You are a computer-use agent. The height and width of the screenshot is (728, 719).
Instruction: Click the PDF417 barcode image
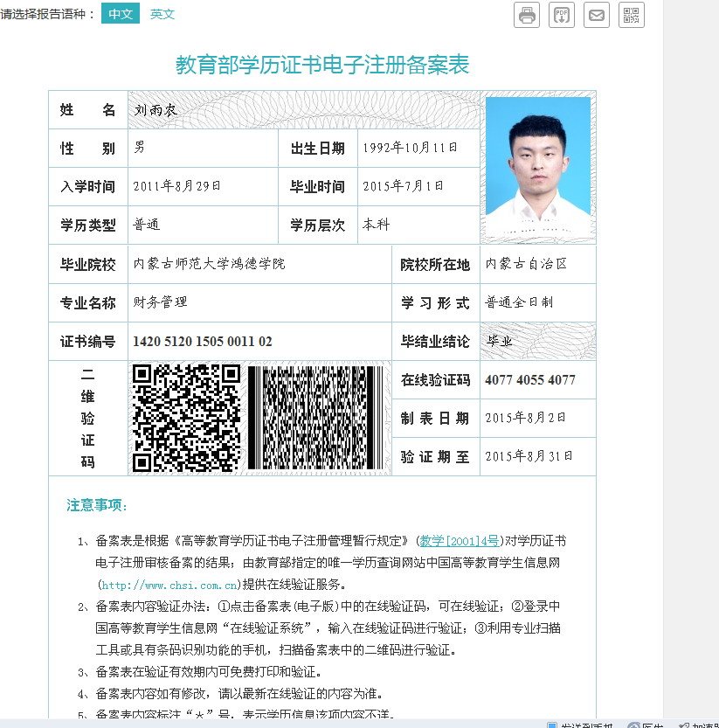pyautogui.click(x=315, y=418)
